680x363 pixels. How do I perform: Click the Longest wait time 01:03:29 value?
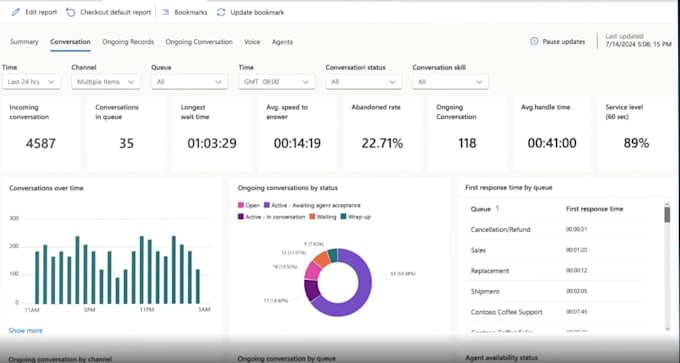click(x=212, y=143)
